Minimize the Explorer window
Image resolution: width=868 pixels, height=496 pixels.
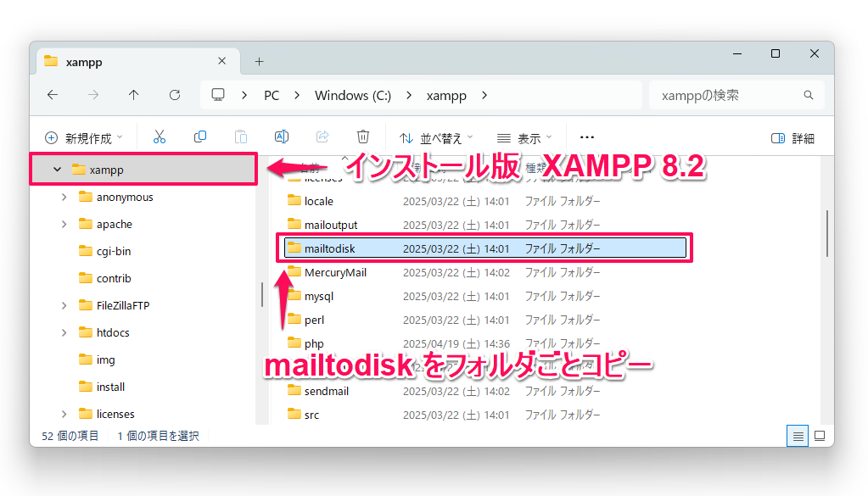pyautogui.click(x=737, y=53)
